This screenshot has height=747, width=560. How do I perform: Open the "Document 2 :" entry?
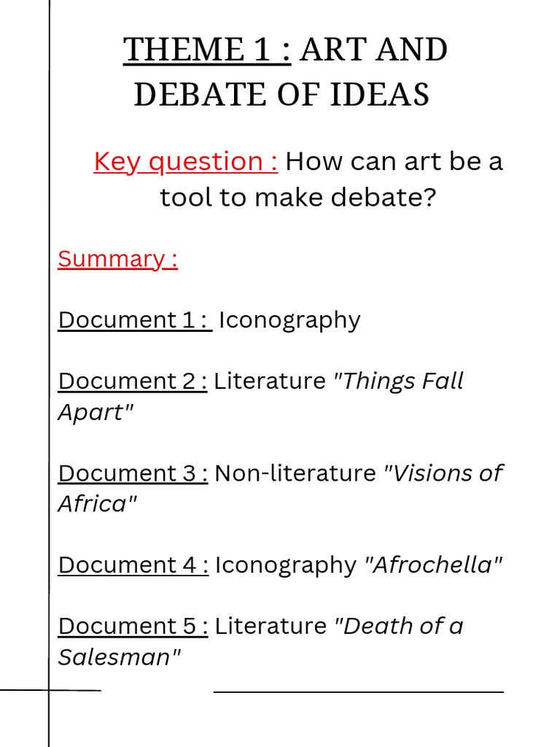pyautogui.click(x=133, y=381)
